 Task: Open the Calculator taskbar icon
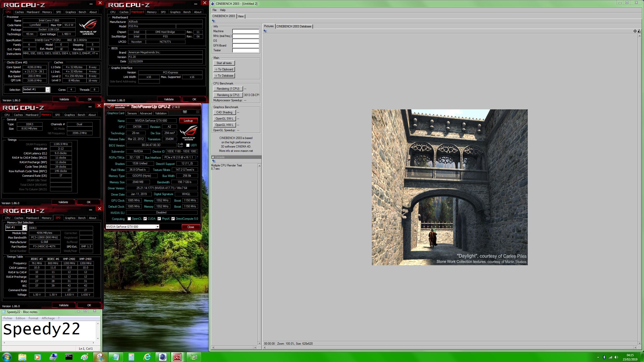point(131,357)
